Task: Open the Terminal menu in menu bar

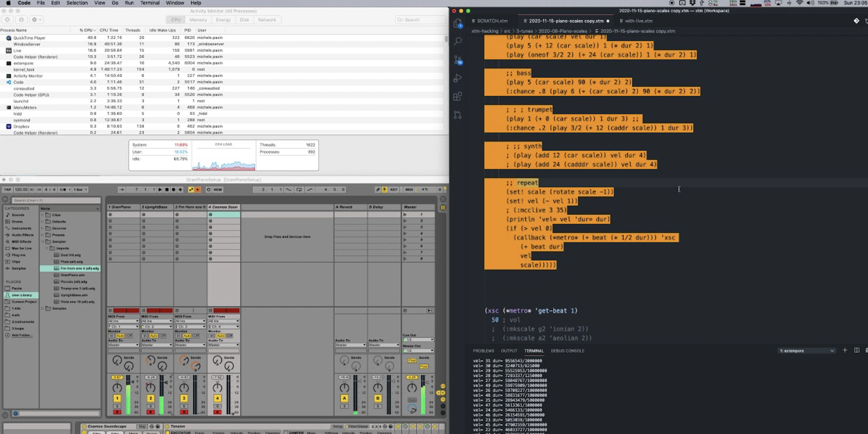Action: pos(150,3)
